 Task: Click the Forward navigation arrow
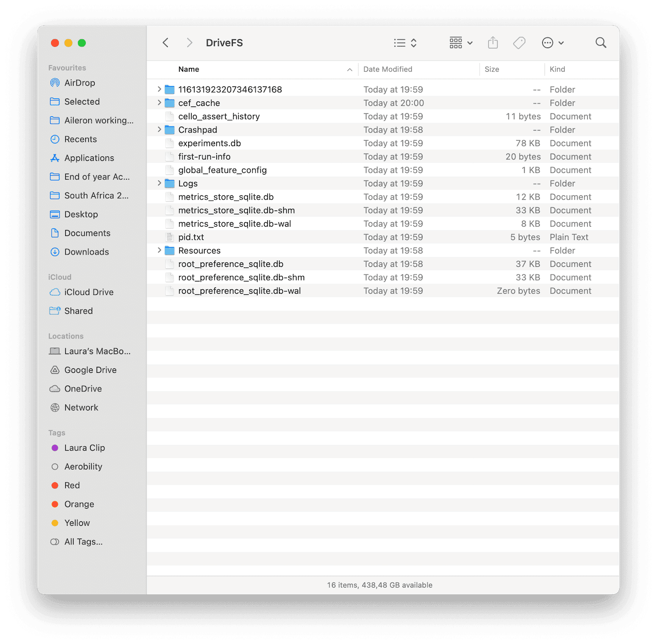coord(189,43)
